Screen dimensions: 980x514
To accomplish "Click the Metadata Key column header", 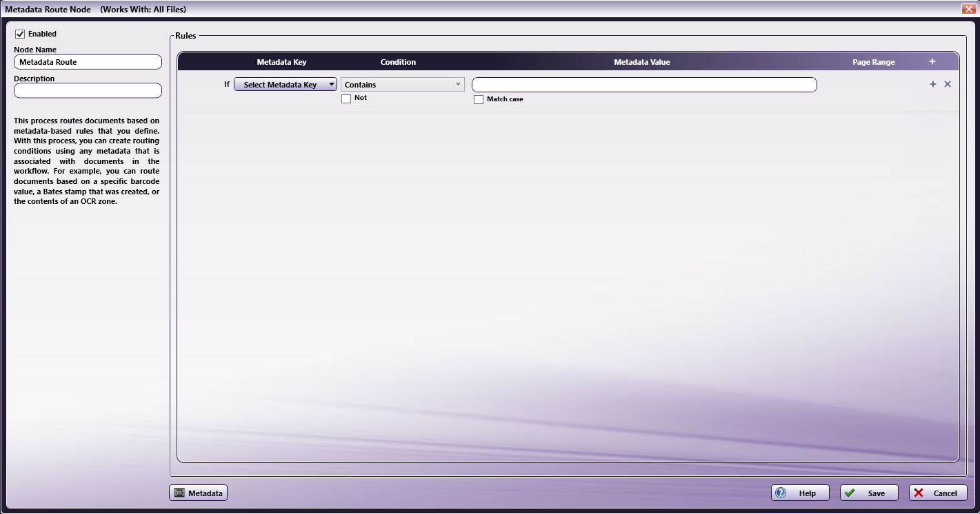I will (281, 62).
